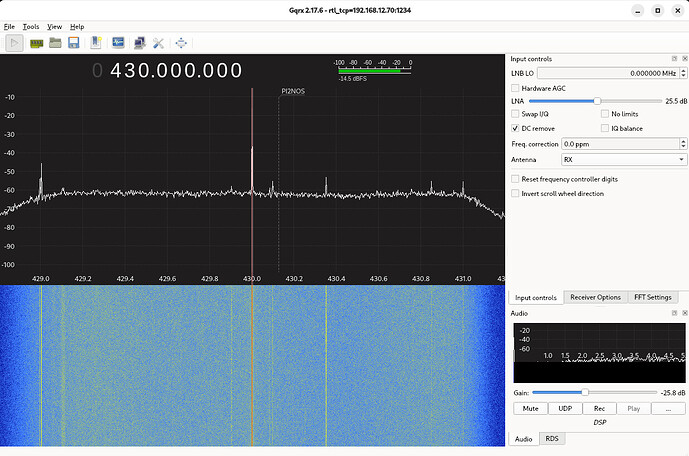The image size is (689, 456).
Task: Toggle full screen with the arrows icon
Action: tap(181, 43)
